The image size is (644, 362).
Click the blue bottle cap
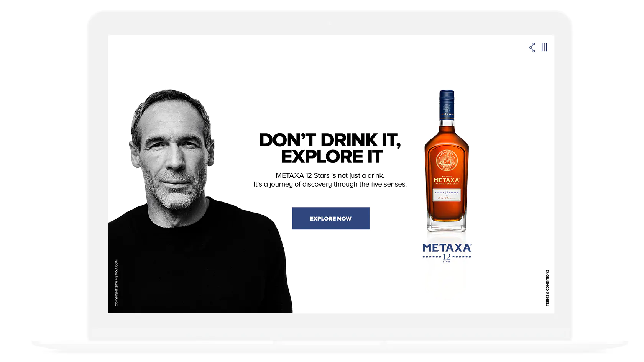[447, 105]
